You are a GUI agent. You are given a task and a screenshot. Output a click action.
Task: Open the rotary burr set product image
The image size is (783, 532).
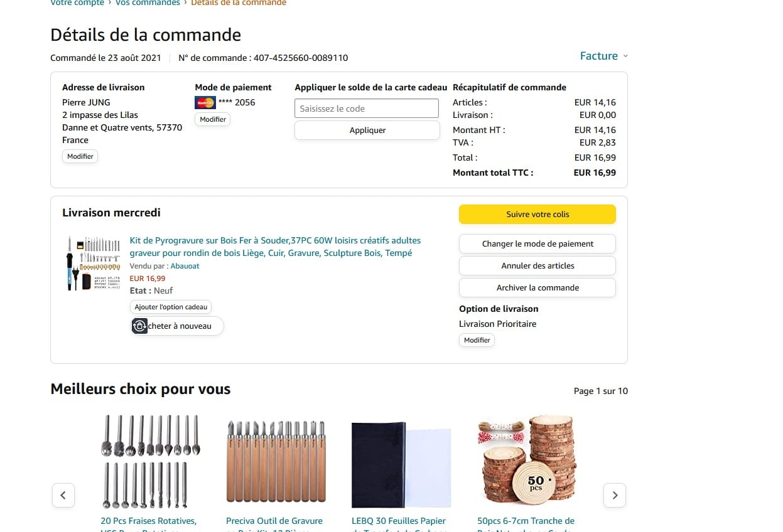(x=150, y=462)
